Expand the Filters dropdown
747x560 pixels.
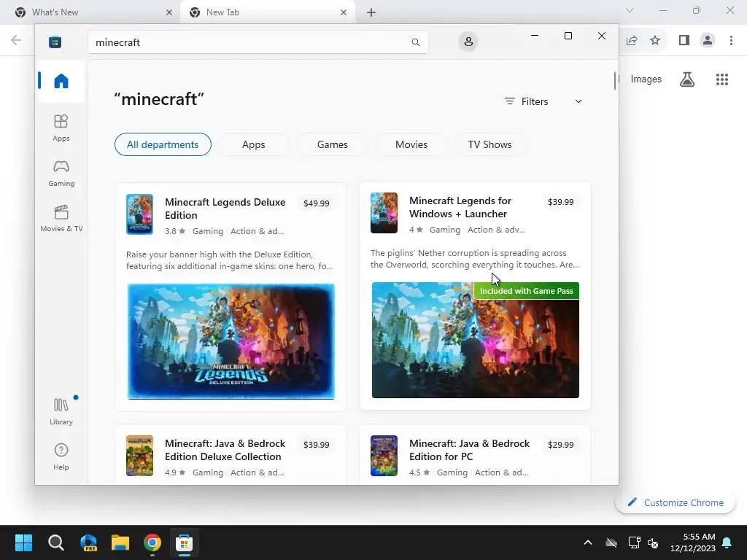tap(543, 101)
